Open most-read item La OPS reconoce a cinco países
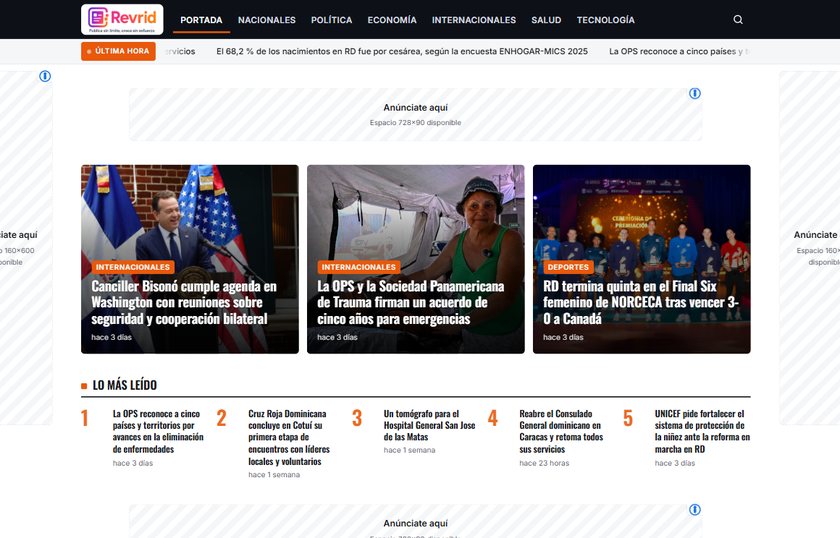840x538 pixels. pos(158,431)
